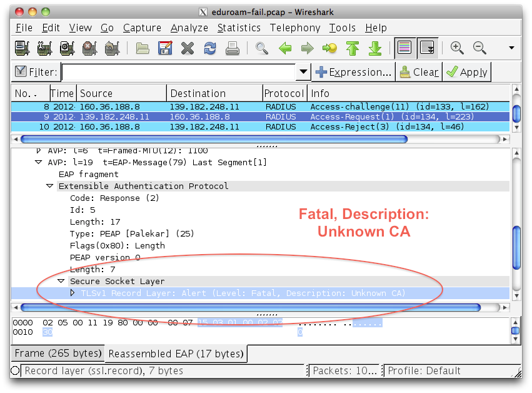The height and width of the screenshot is (393, 532).
Task: Sort by the Destination column header
Action: [215, 93]
